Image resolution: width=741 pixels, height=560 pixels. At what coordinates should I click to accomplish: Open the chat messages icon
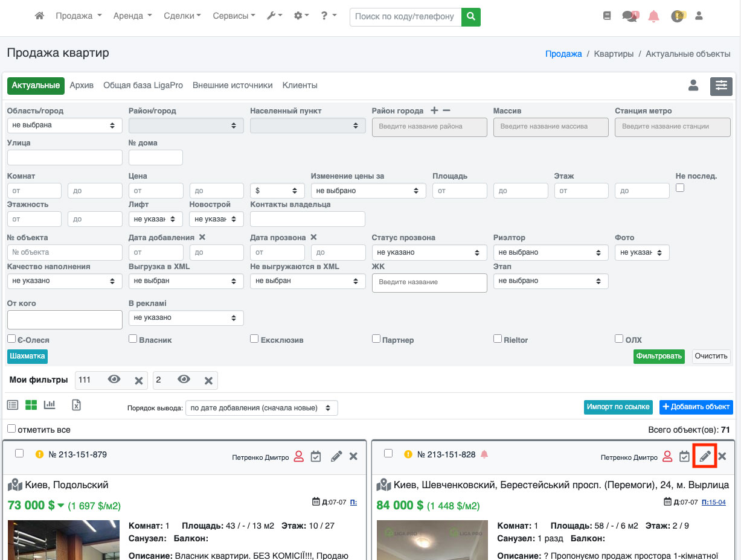(630, 16)
